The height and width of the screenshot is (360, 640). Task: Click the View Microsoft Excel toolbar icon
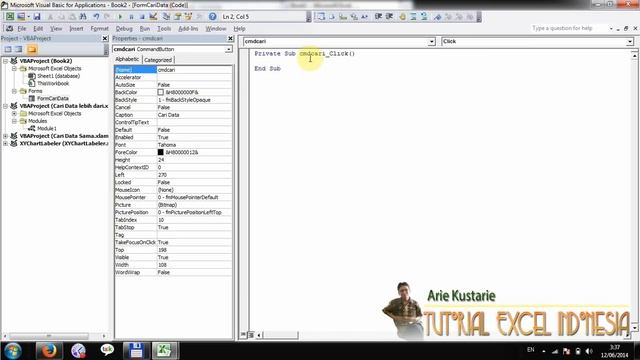click(10, 17)
